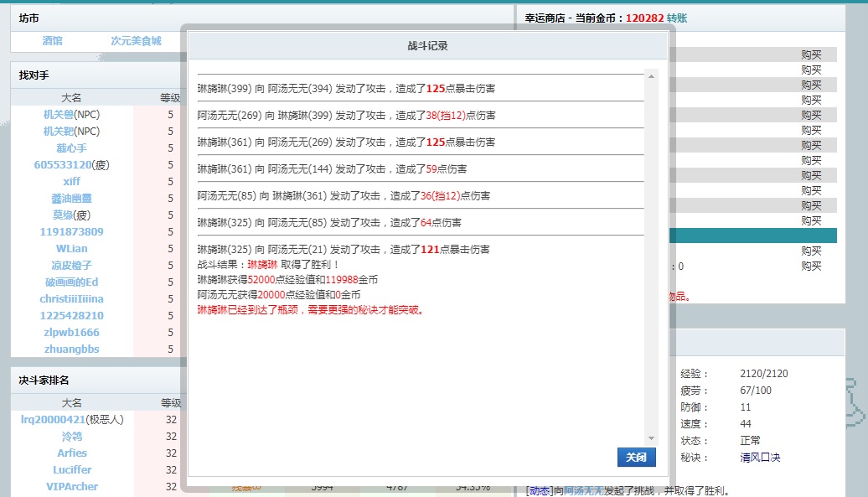This screenshot has width=868, height=497.
Task: Select opponent zlpwb1666
Action: tap(71, 332)
